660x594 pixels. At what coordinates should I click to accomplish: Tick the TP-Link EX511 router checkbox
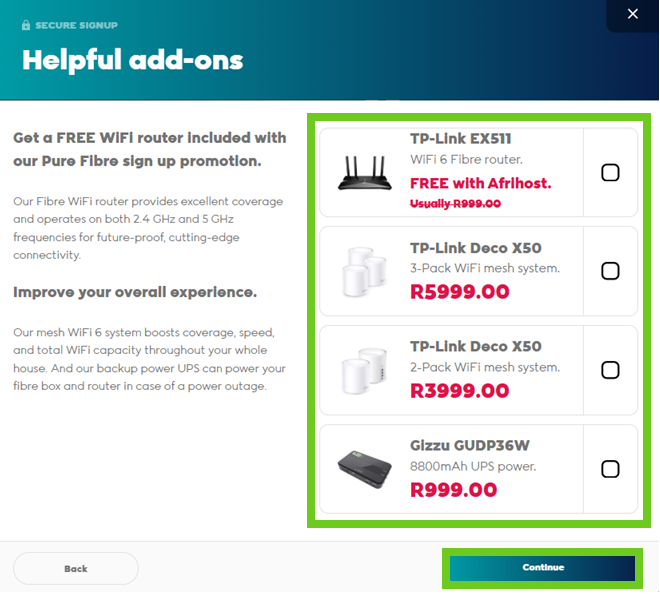point(610,173)
